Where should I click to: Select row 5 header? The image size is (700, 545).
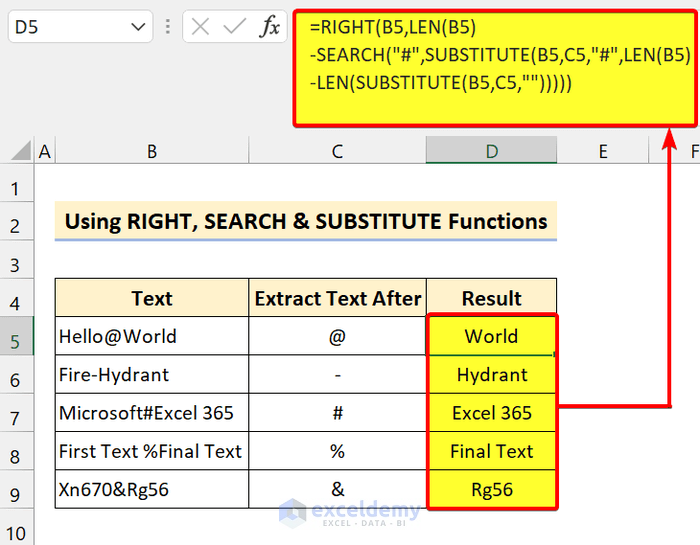pyautogui.click(x=17, y=336)
